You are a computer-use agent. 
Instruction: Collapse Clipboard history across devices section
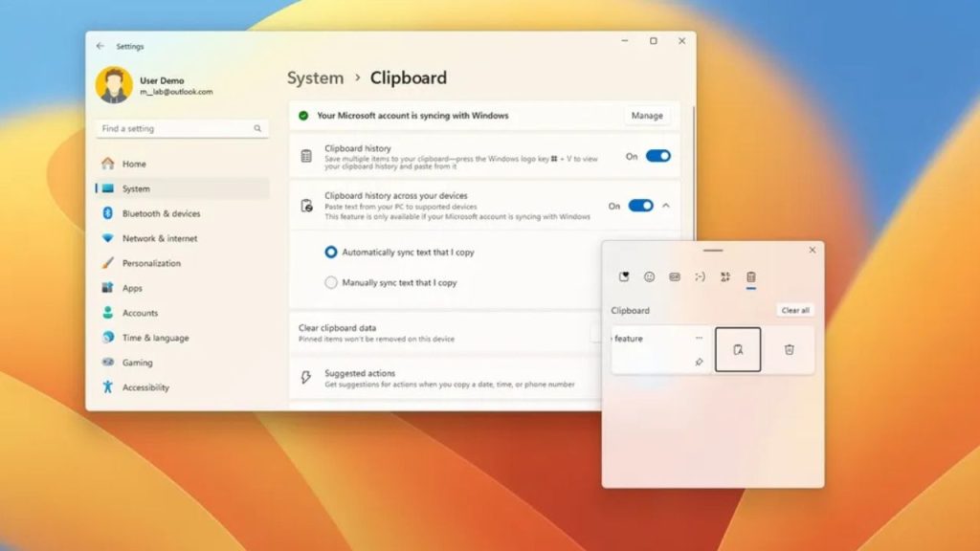click(666, 206)
